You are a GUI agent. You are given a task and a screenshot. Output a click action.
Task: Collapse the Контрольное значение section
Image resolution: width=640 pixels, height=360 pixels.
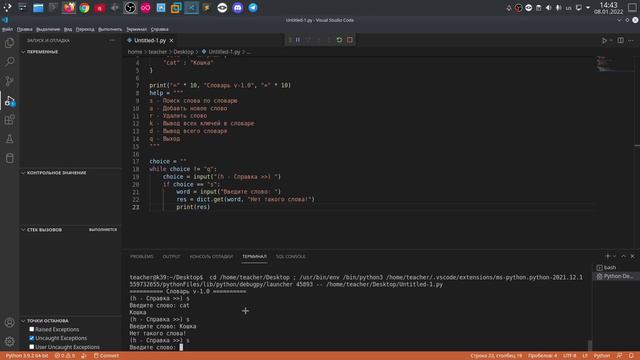(x=23, y=173)
